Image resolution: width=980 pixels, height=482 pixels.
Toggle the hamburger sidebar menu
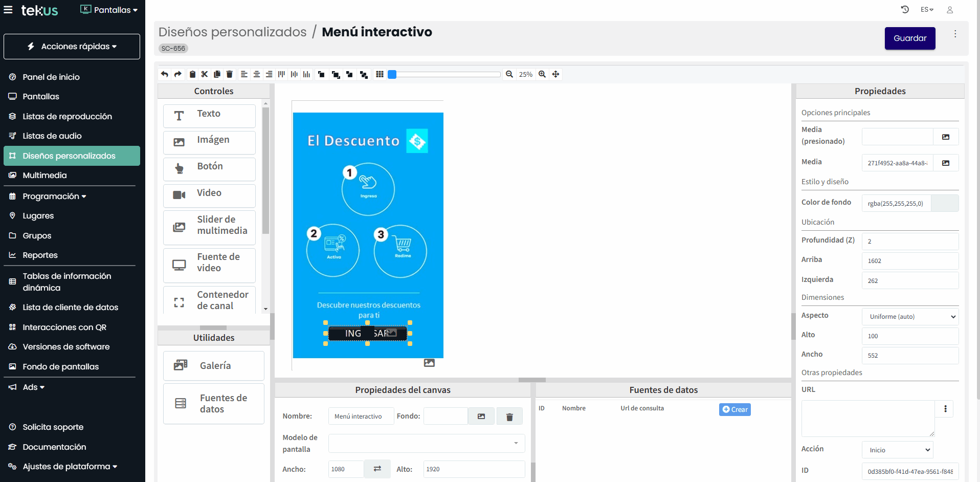point(8,10)
